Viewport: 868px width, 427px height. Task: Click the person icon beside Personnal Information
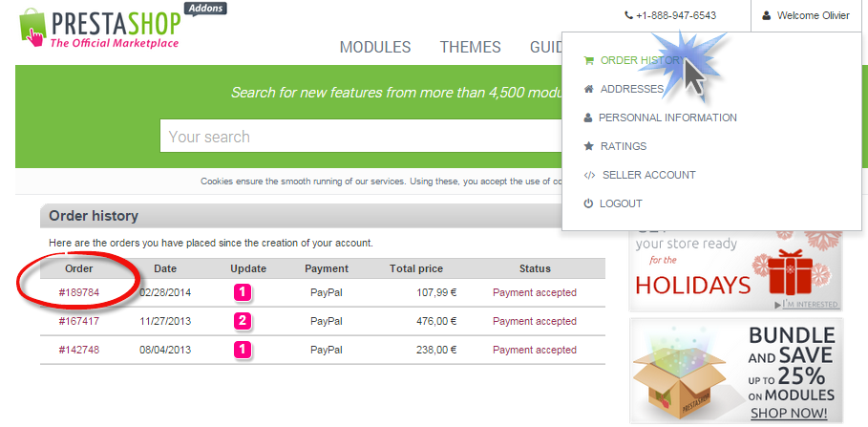(x=588, y=117)
